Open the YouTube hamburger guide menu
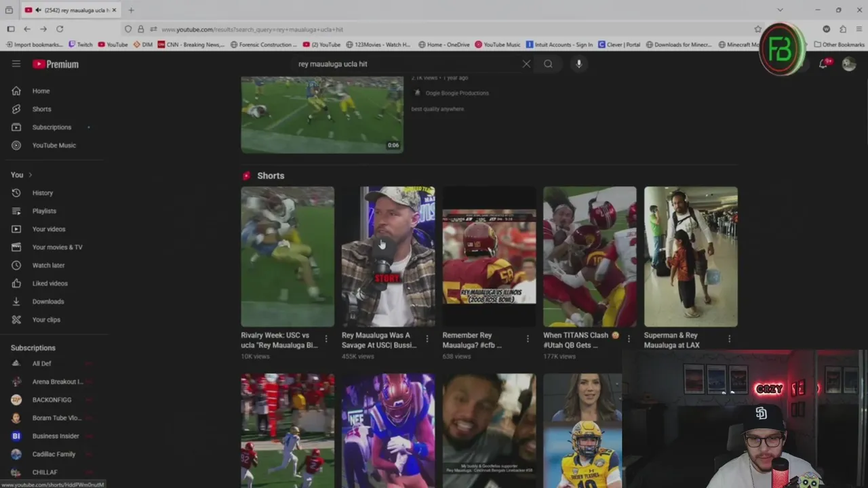Screen dimensions: 868x488 [16, 64]
